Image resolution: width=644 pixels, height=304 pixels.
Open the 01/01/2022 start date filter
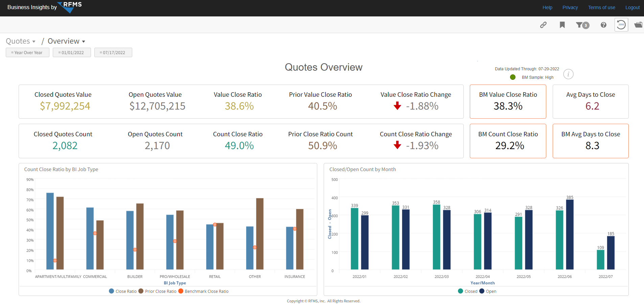[x=72, y=52]
